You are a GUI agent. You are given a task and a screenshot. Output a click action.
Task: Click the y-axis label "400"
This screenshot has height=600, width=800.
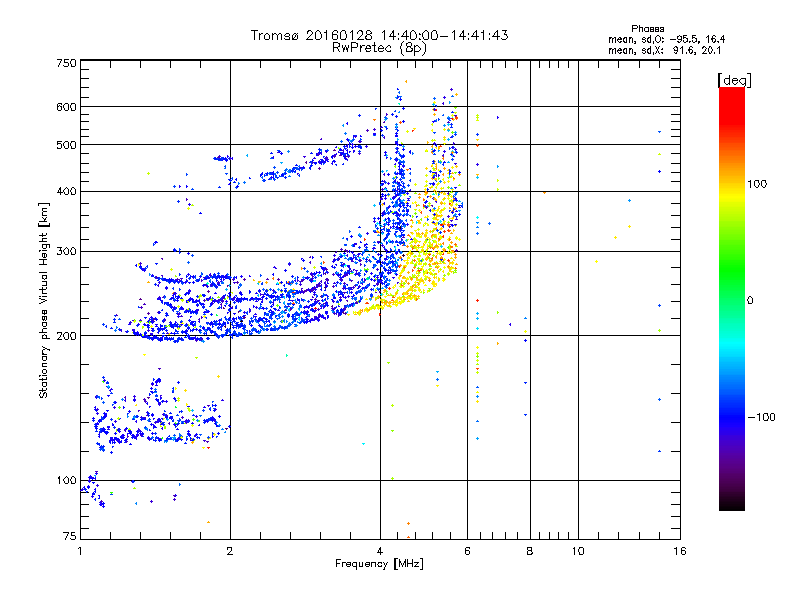click(66, 191)
